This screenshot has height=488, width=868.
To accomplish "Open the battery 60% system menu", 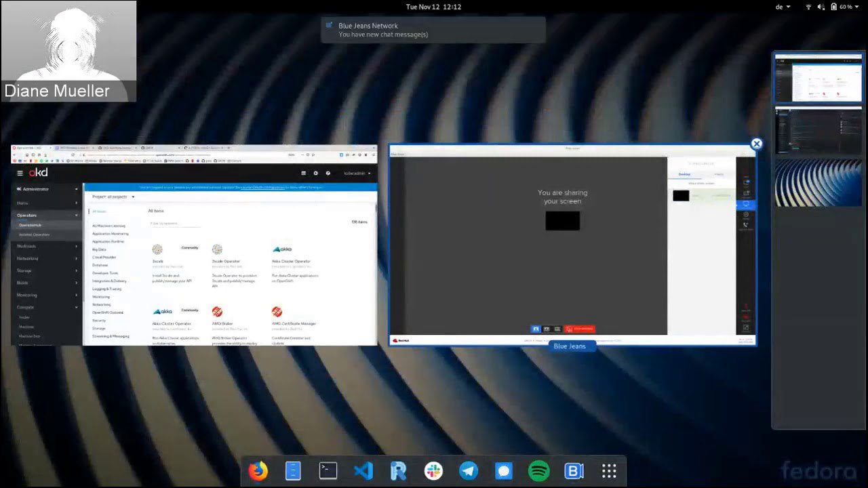I will click(846, 7).
